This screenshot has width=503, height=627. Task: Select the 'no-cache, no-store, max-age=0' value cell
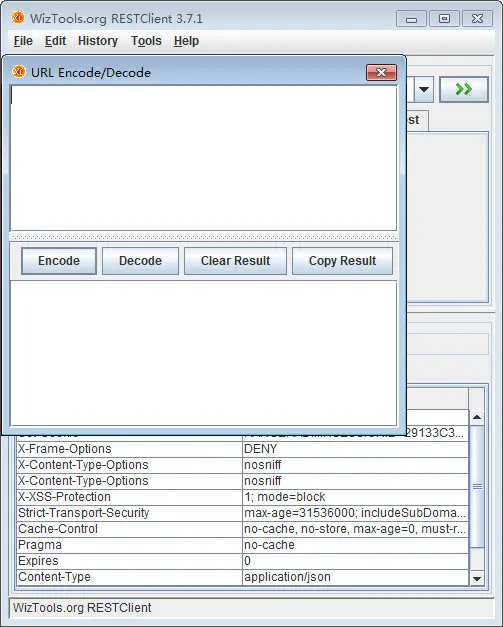355,529
